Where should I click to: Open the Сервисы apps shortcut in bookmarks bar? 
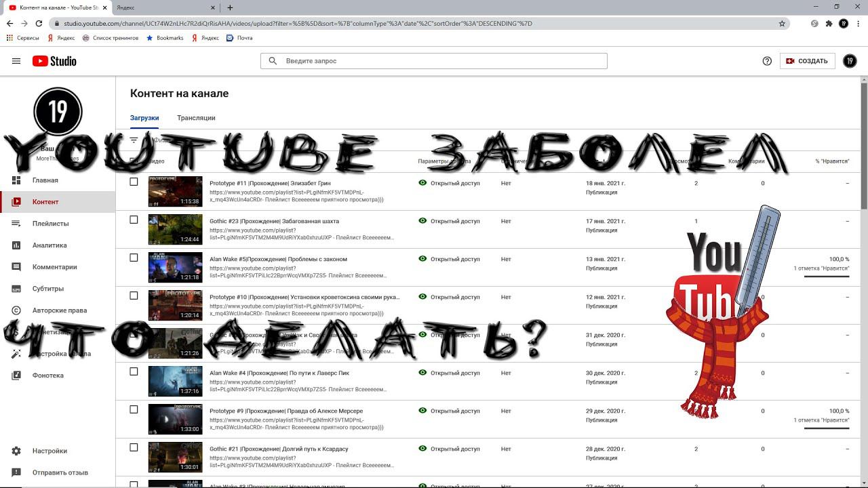point(22,38)
